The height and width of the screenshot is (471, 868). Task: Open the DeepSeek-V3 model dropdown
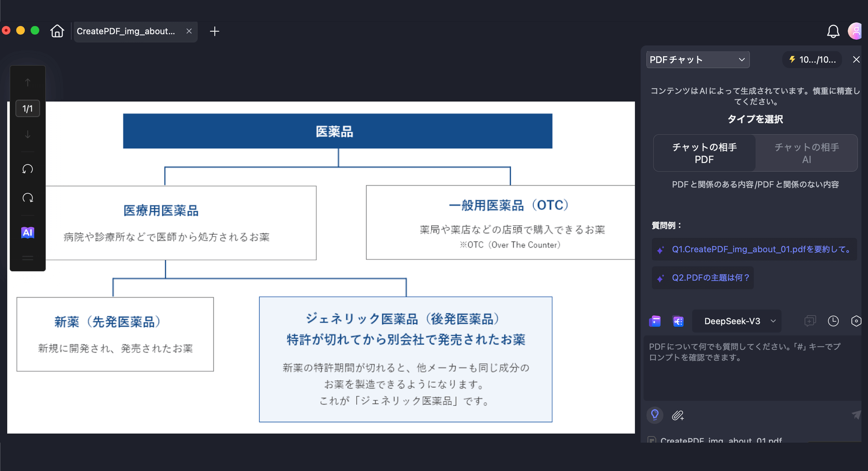pos(737,321)
